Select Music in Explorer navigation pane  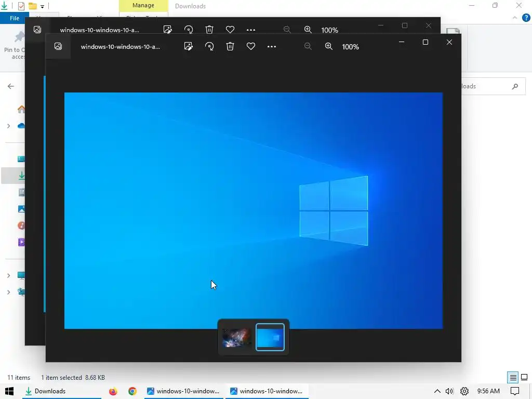coord(21,225)
